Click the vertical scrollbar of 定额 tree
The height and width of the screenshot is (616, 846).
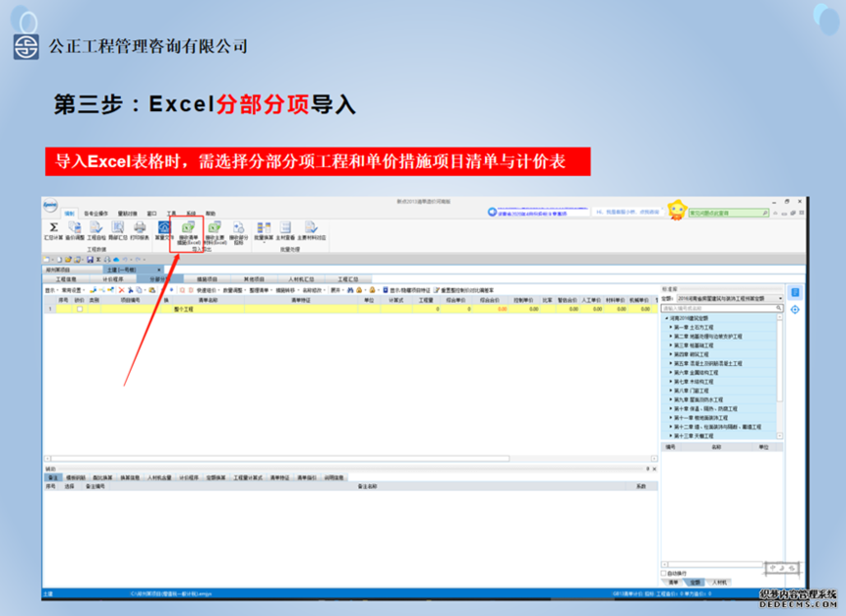point(780,359)
